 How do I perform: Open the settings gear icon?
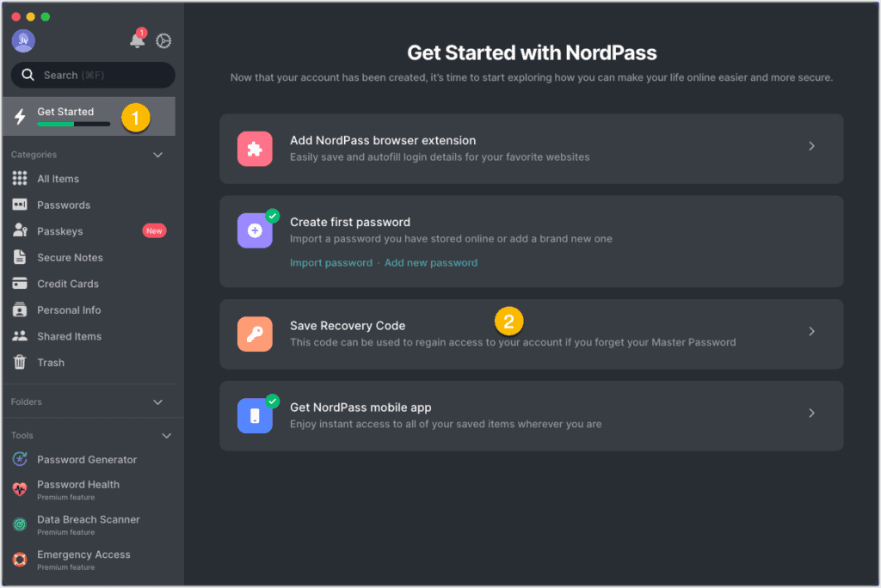point(163,40)
